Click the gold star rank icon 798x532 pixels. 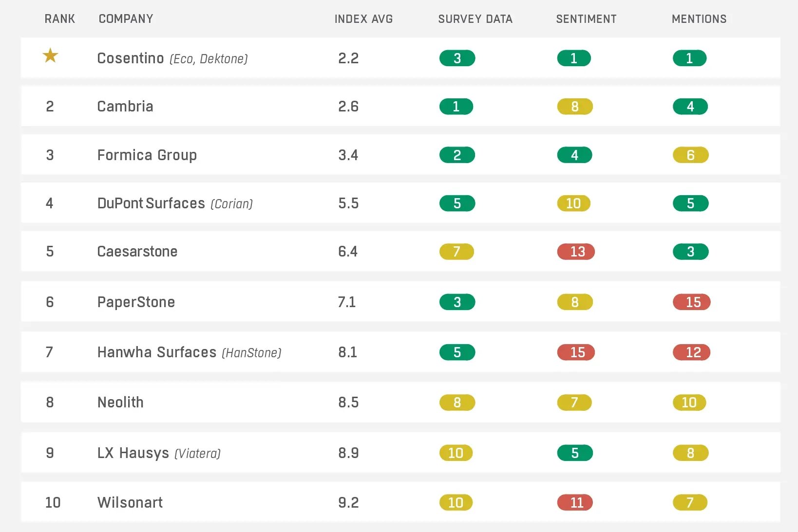pos(50,56)
